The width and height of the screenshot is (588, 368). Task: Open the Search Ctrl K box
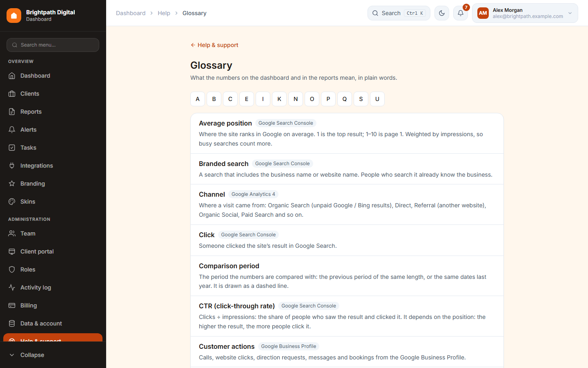click(x=399, y=13)
